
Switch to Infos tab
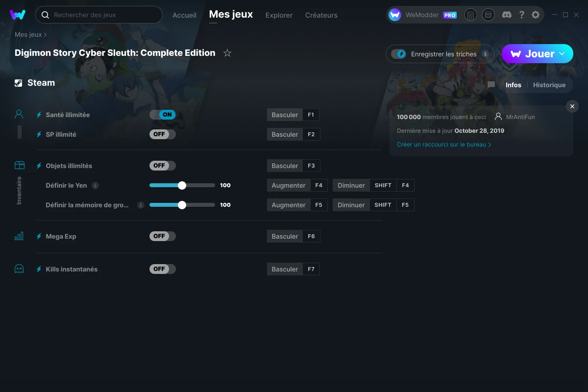514,85
